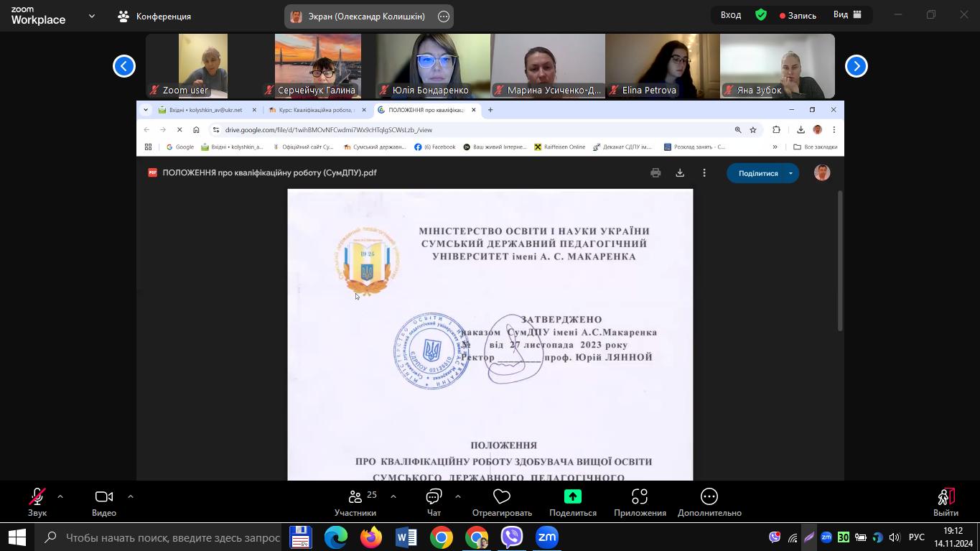Open the Вид view layout menu
The height and width of the screenshot is (551, 980).
coord(847,15)
